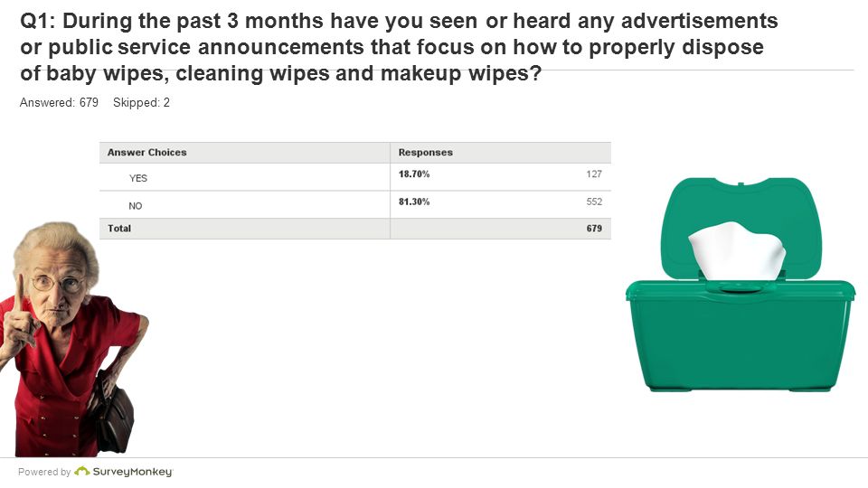
Task: Click the 'Answered: 679' text
Action: tap(60, 102)
